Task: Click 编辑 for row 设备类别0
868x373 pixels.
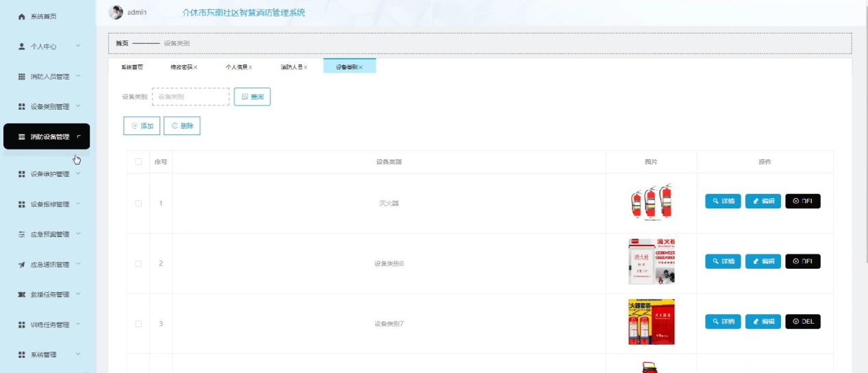Action: pyautogui.click(x=763, y=261)
